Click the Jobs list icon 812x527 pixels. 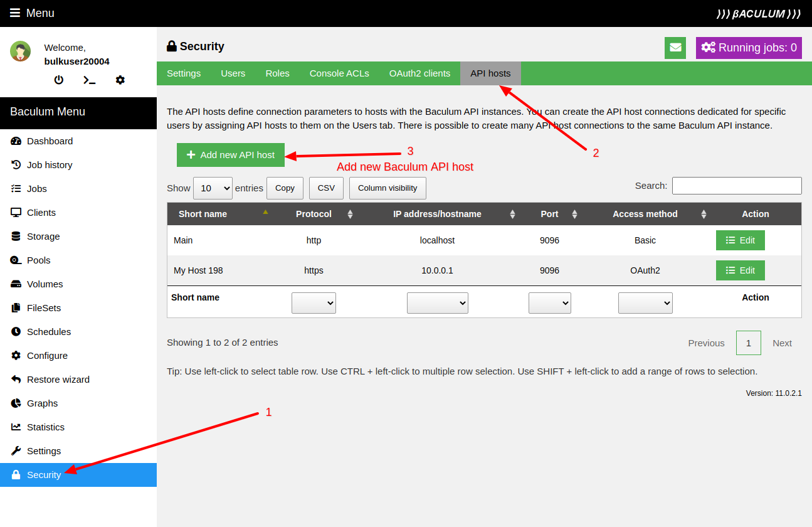click(x=16, y=189)
